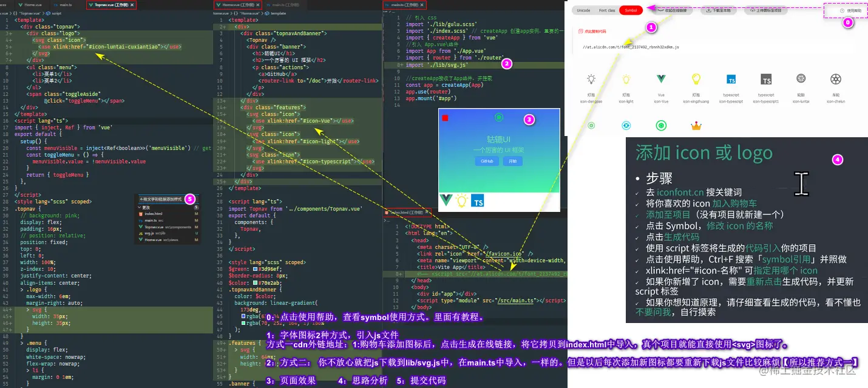Open the index.html (工作树) editor tab
This screenshot has width=868, height=388.
[x=407, y=213]
